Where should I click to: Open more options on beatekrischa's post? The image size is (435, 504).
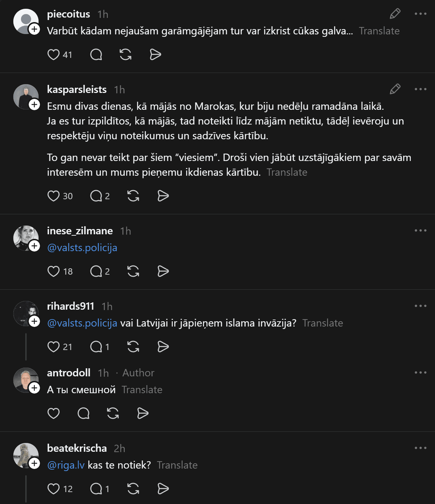[x=420, y=448]
